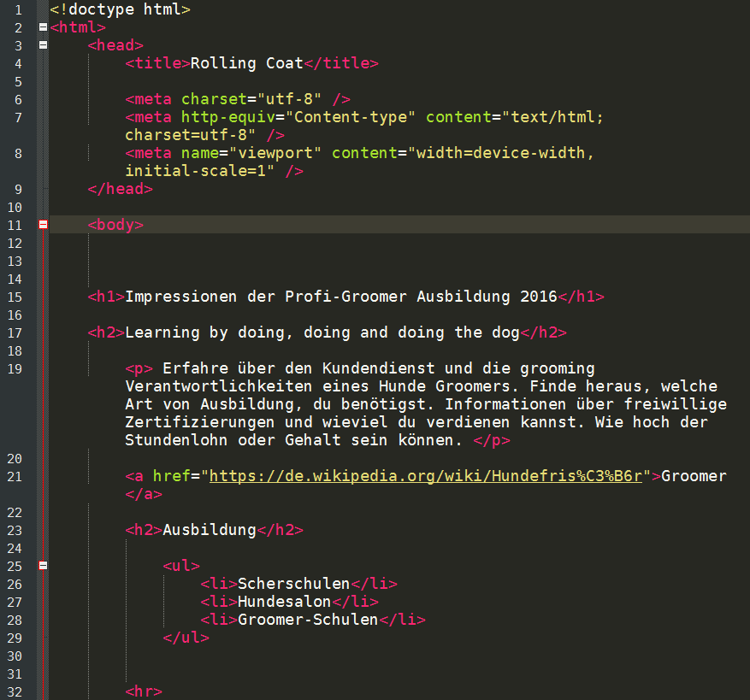This screenshot has width=750, height=700.
Task: Click the closing </head> tag
Action: click(120, 188)
